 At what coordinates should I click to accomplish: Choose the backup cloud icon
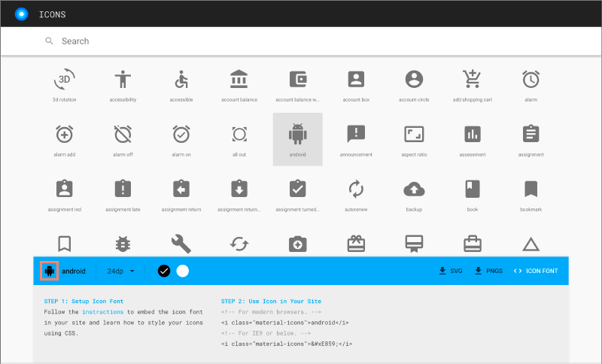click(414, 190)
